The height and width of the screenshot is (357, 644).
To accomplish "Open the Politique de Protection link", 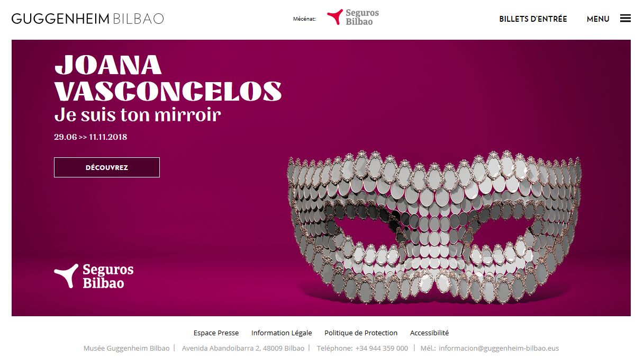I will (x=361, y=333).
